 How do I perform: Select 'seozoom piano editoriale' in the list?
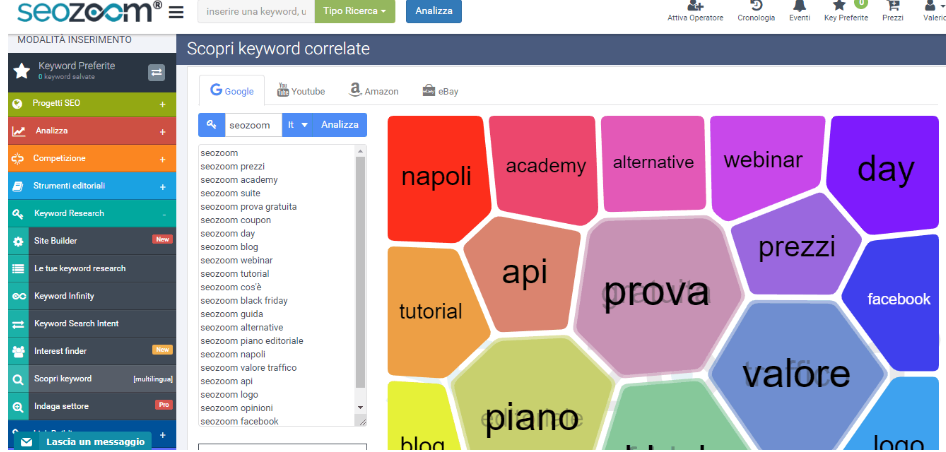click(252, 341)
